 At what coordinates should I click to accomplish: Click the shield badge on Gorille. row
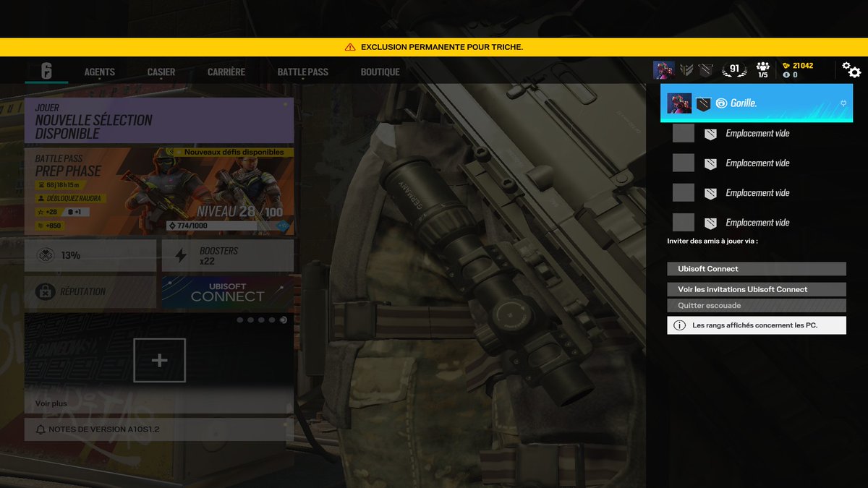(x=704, y=104)
